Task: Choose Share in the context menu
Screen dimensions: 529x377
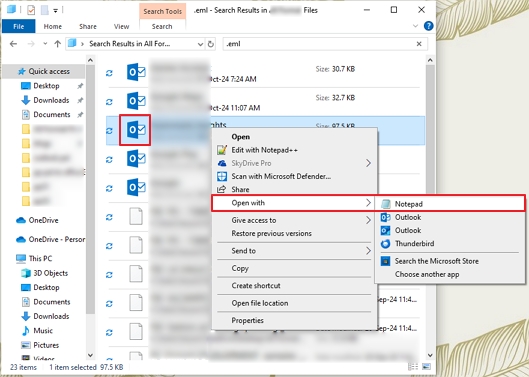Action: coord(240,190)
